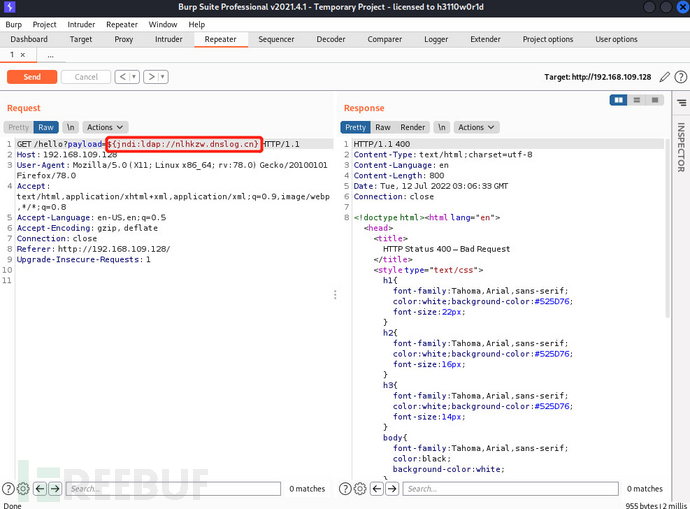The image size is (690, 509).
Task: Click the Response vertical scrollbar
Action: (668, 229)
